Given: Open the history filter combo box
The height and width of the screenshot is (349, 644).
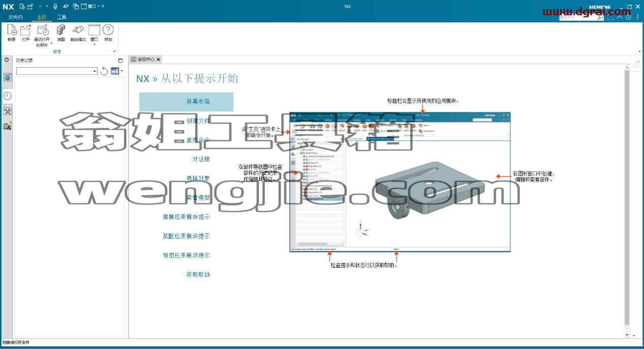Looking at the screenshot, I should point(56,71).
